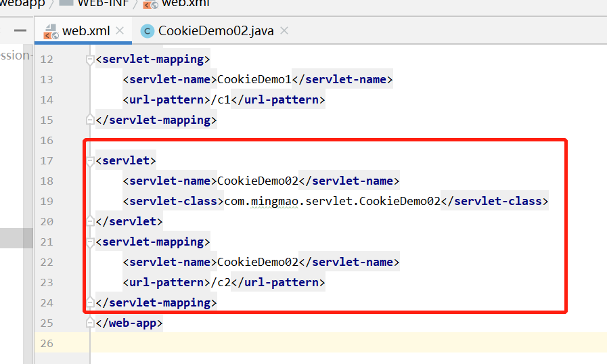Click the closing web-app tag
Screen dimensions: 607x364
tap(129, 323)
